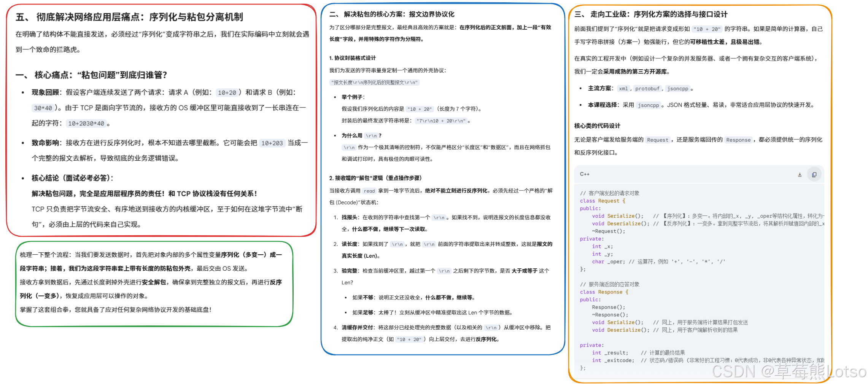Click the inline code "read"
Viewport: 868px width, 386px height.
pyautogui.click(x=369, y=191)
